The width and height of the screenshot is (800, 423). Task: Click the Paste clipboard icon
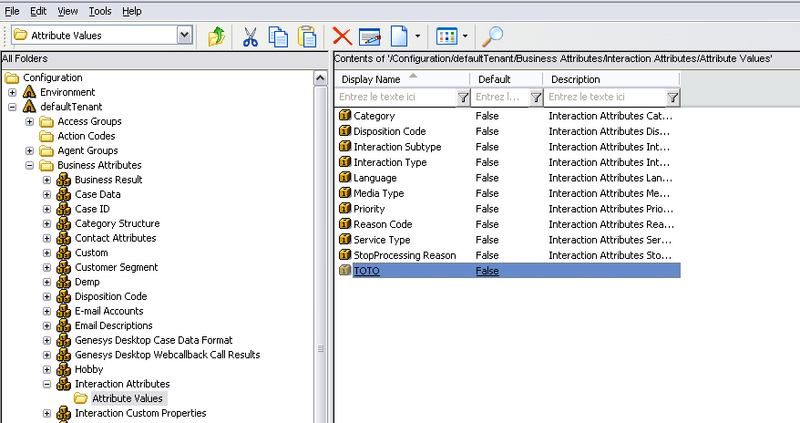pyautogui.click(x=307, y=37)
